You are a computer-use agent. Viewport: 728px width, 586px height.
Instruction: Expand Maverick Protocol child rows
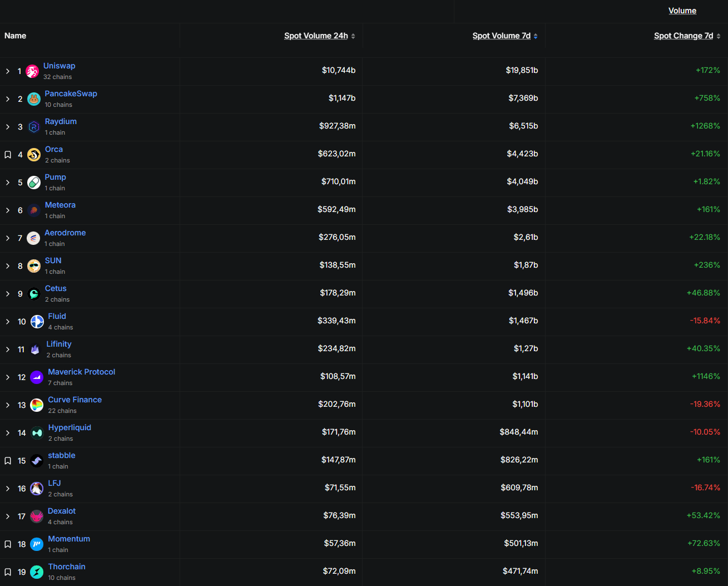tap(8, 377)
